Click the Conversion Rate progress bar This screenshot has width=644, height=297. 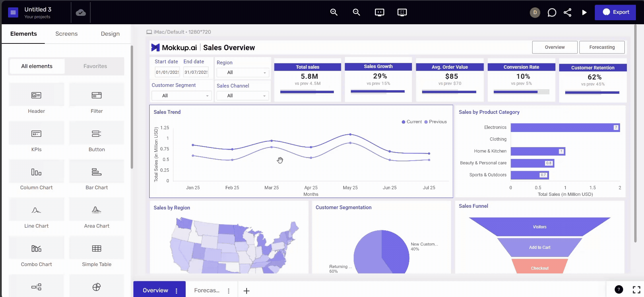(521, 92)
